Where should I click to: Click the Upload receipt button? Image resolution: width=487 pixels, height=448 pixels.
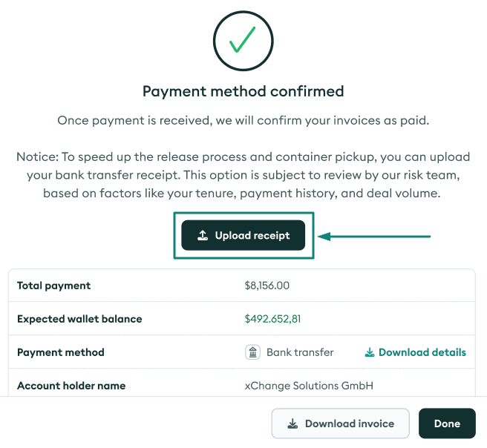[244, 235]
